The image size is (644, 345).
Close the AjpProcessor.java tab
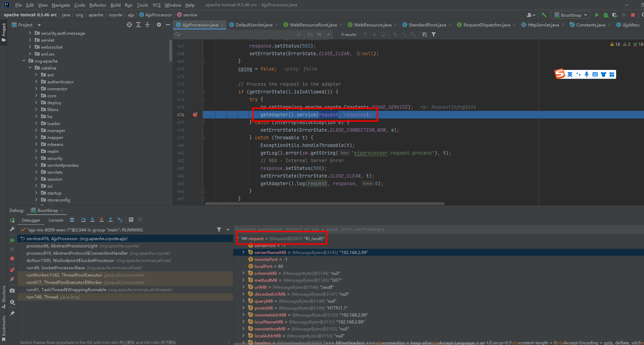pos(222,25)
